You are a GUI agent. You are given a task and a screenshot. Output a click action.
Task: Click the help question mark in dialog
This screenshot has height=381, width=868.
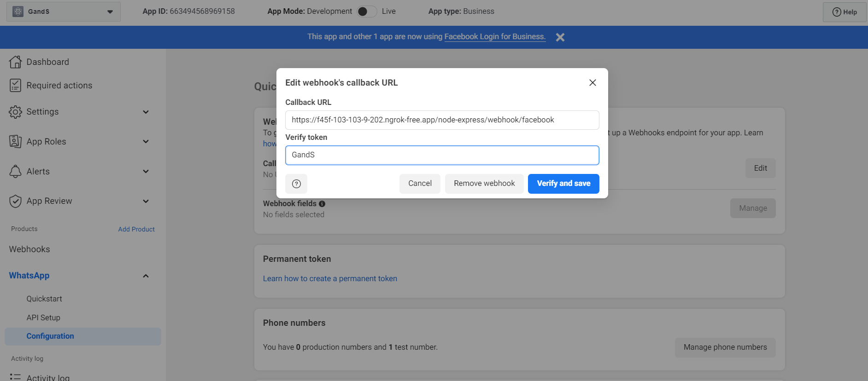point(296,184)
